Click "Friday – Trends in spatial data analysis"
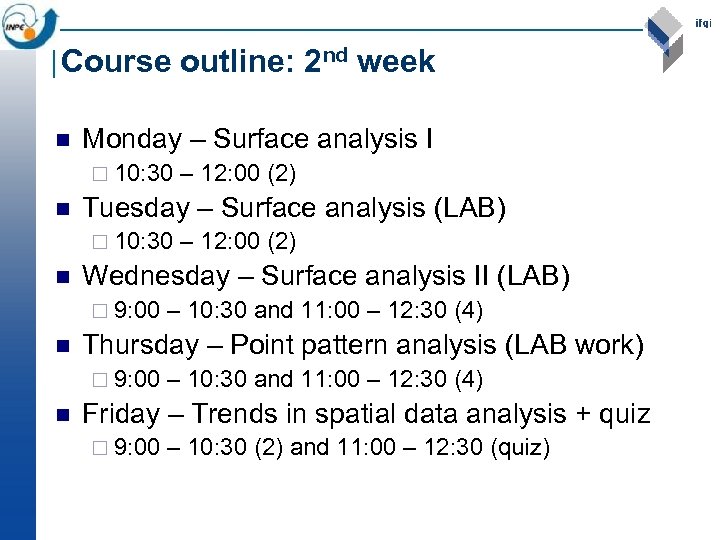Image resolution: width=720 pixels, height=540 pixels. click(366, 413)
